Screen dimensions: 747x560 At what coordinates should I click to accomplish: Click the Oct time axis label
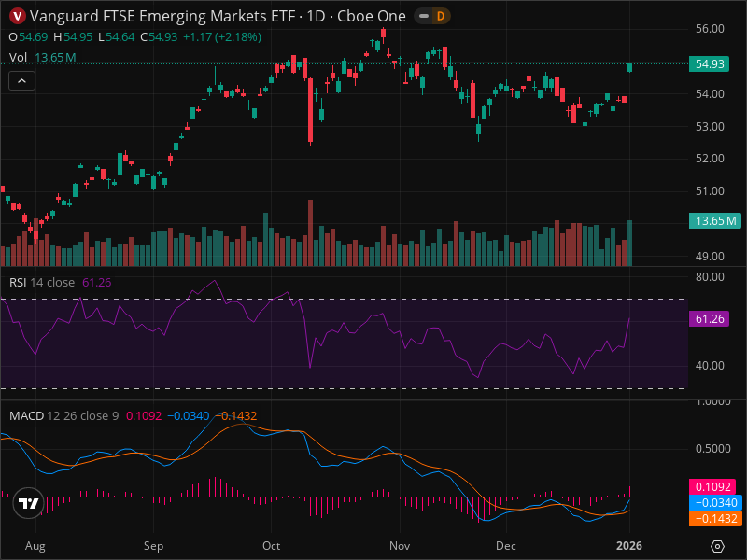[x=271, y=546]
